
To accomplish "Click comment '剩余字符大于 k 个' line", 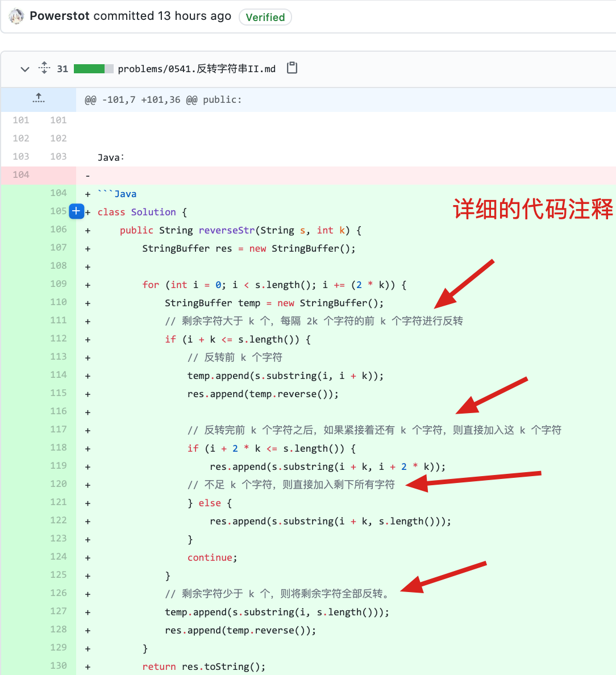I will tap(314, 321).
